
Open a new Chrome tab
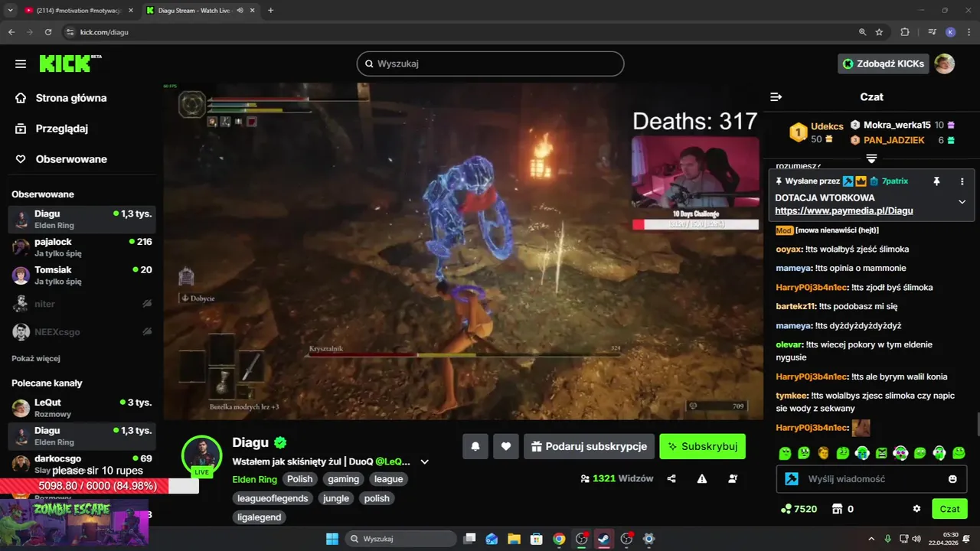click(x=270, y=11)
